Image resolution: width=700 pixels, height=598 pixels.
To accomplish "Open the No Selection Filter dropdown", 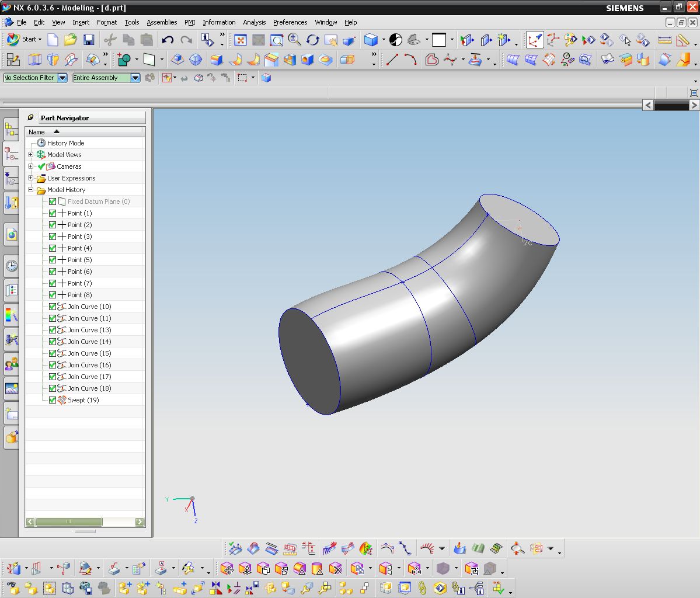I will (x=62, y=78).
